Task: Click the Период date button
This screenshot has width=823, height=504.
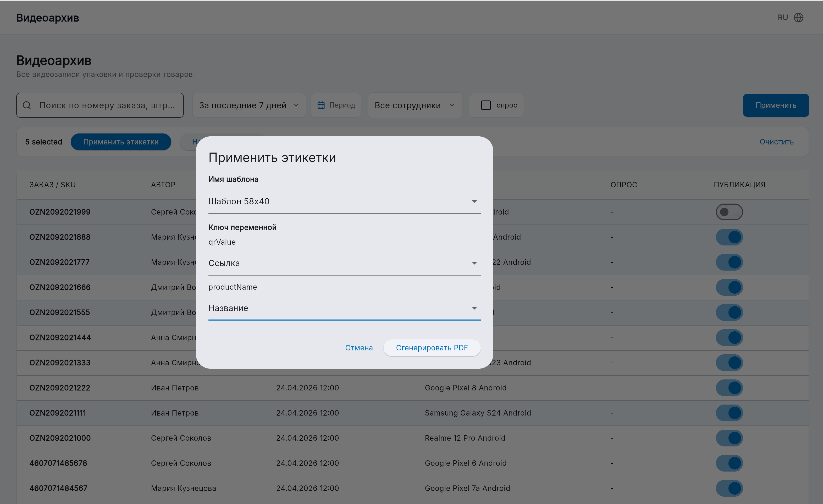Action: (x=336, y=105)
